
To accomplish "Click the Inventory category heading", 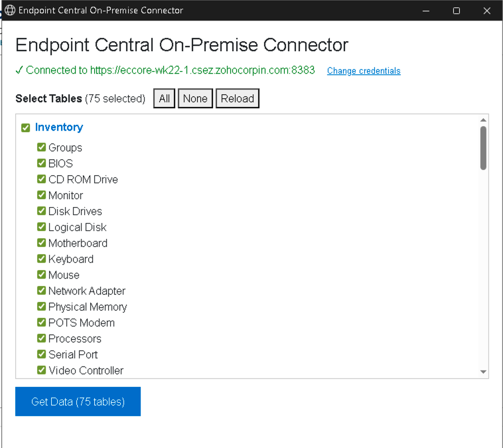I will (x=59, y=127).
